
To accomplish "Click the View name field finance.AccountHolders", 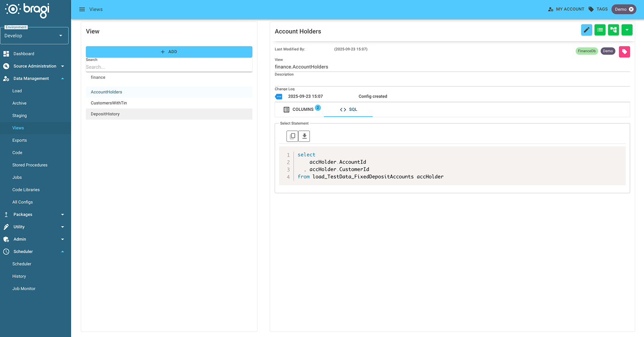I will (x=452, y=67).
